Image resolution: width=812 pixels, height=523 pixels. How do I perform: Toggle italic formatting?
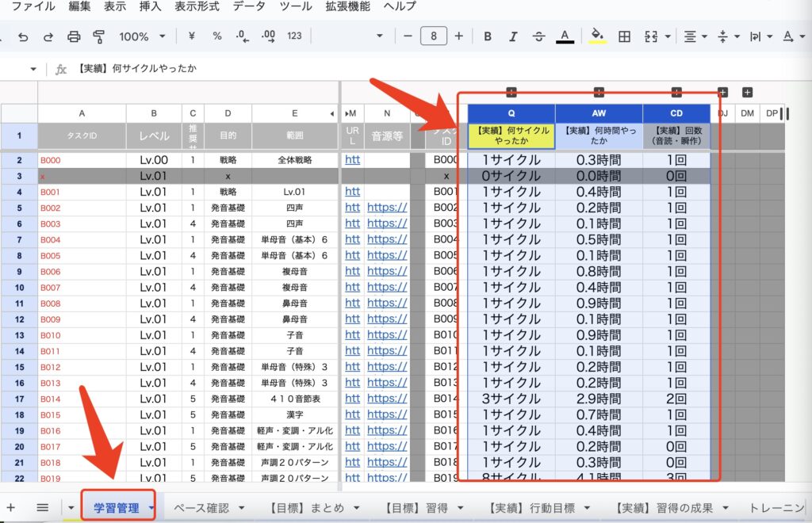point(513,36)
